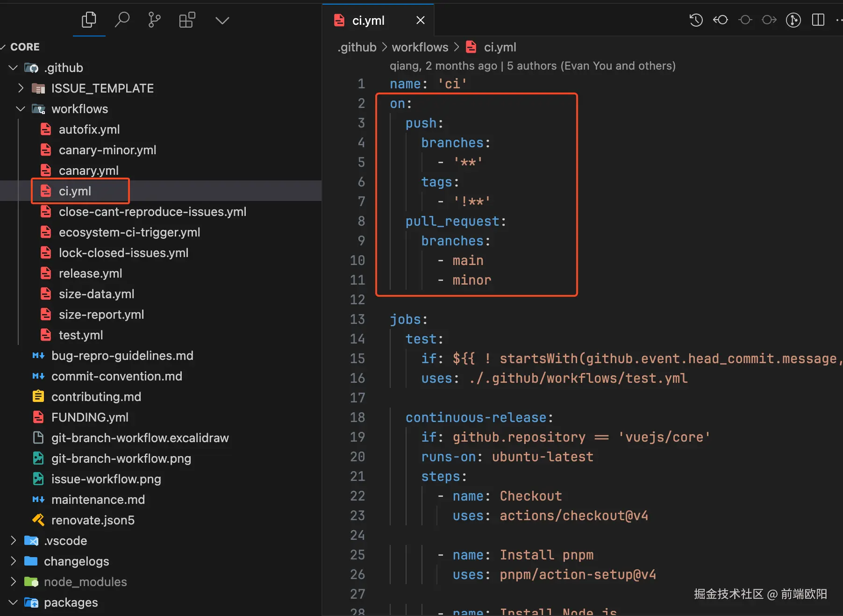Screen dimensions: 843x616
Task: Open the Search view icon
Action: (122, 20)
